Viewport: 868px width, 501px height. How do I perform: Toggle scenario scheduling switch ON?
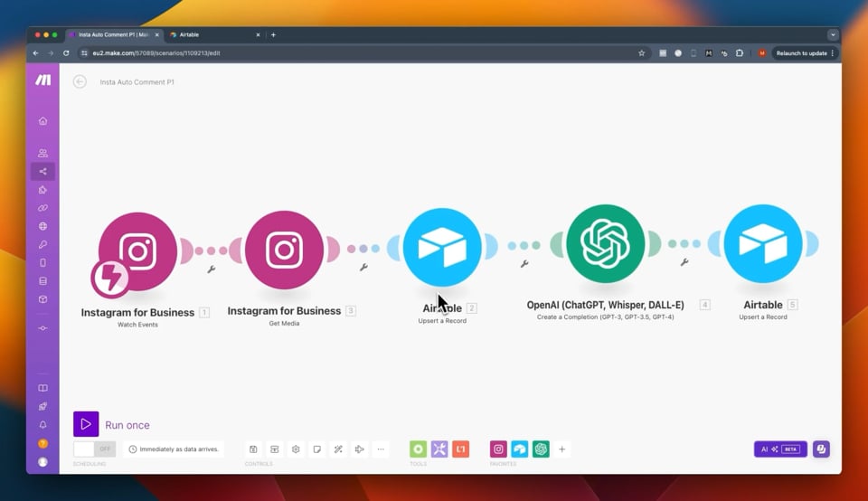95,449
